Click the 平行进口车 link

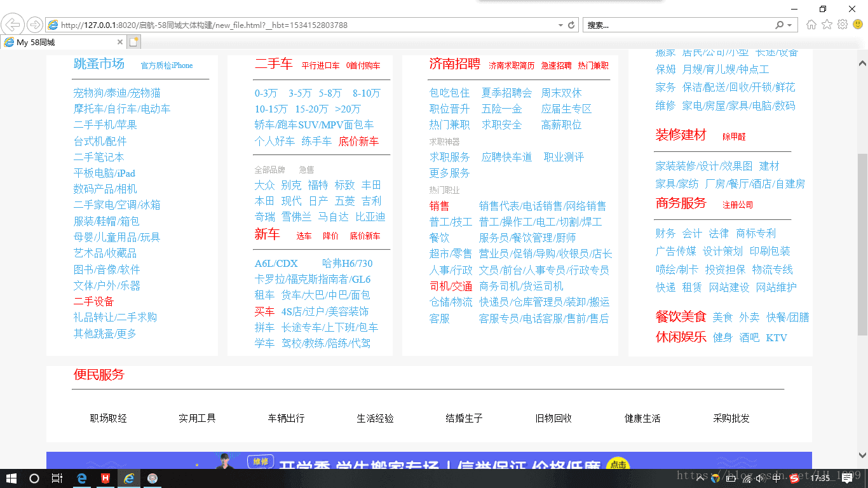click(x=321, y=65)
